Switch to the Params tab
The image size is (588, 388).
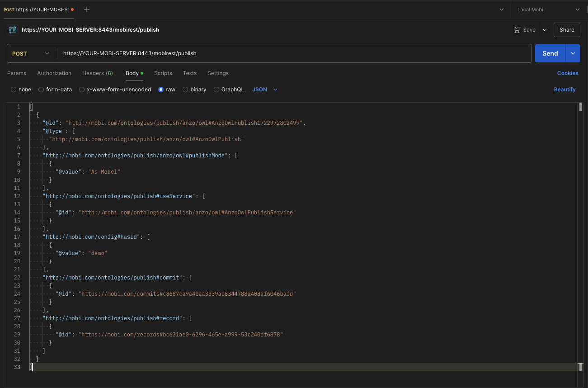17,73
